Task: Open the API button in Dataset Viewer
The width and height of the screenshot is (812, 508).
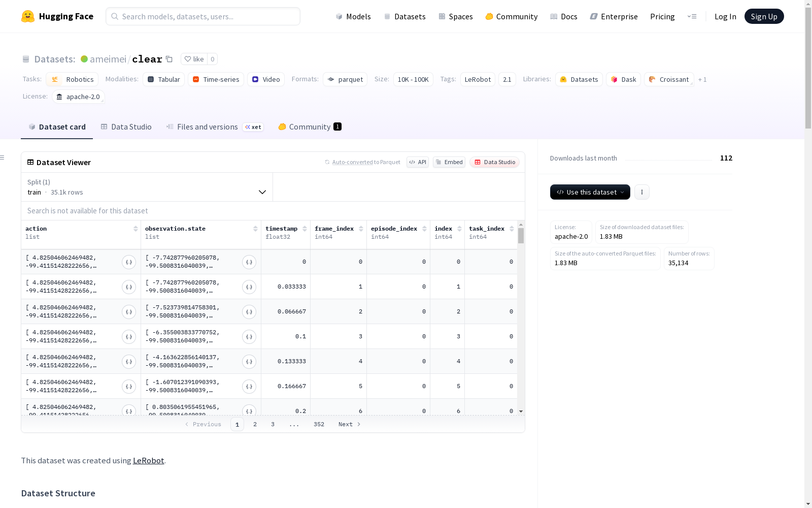Action: [418, 162]
